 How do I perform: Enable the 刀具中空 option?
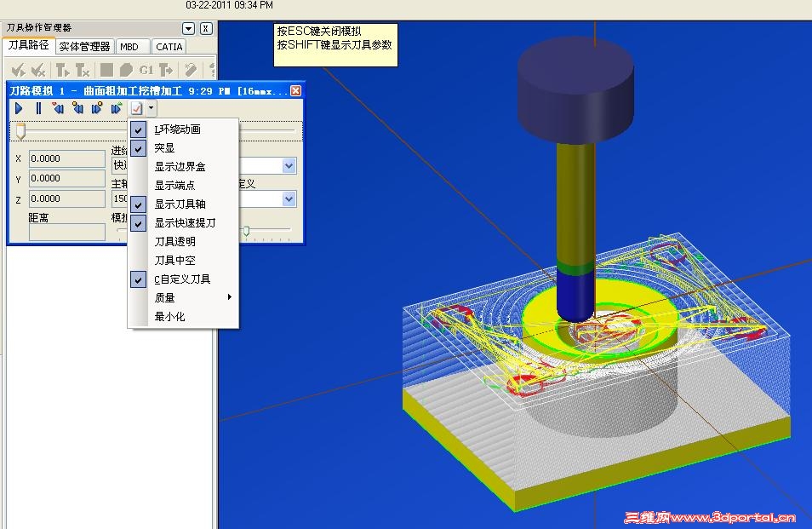click(183, 260)
